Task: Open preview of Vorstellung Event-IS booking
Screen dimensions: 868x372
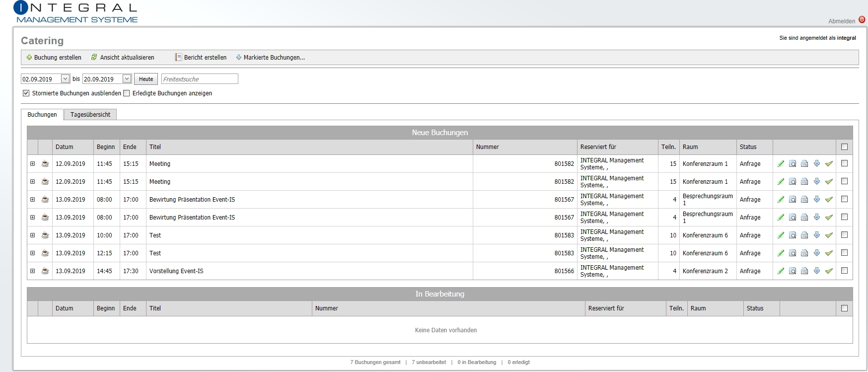Action: (793, 271)
